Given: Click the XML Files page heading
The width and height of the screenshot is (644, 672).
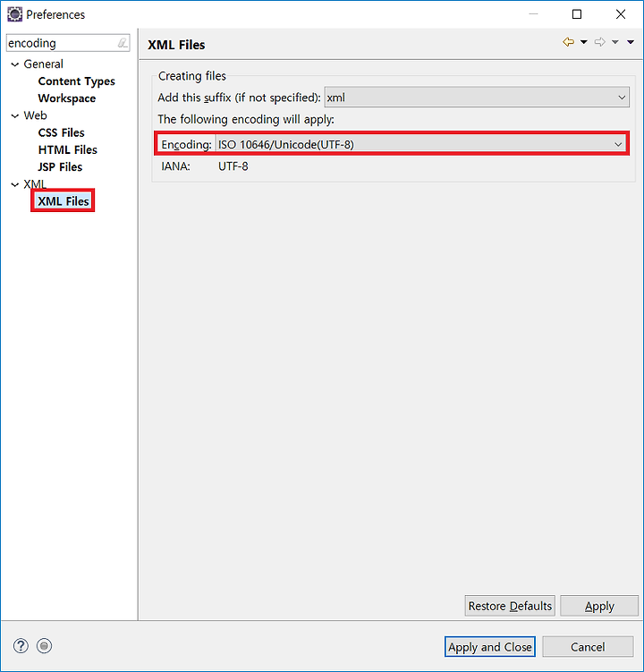Looking at the screenshot, I should (176, 45).
